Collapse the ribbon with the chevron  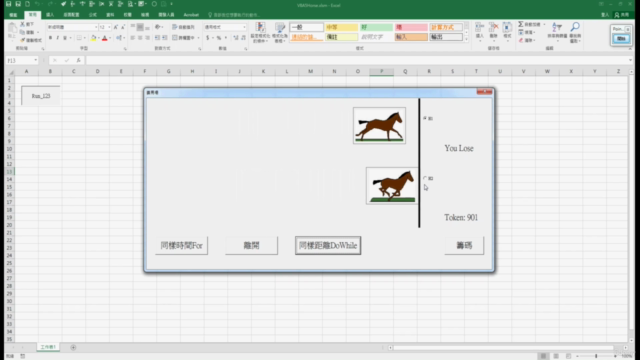tap(630, 49)
